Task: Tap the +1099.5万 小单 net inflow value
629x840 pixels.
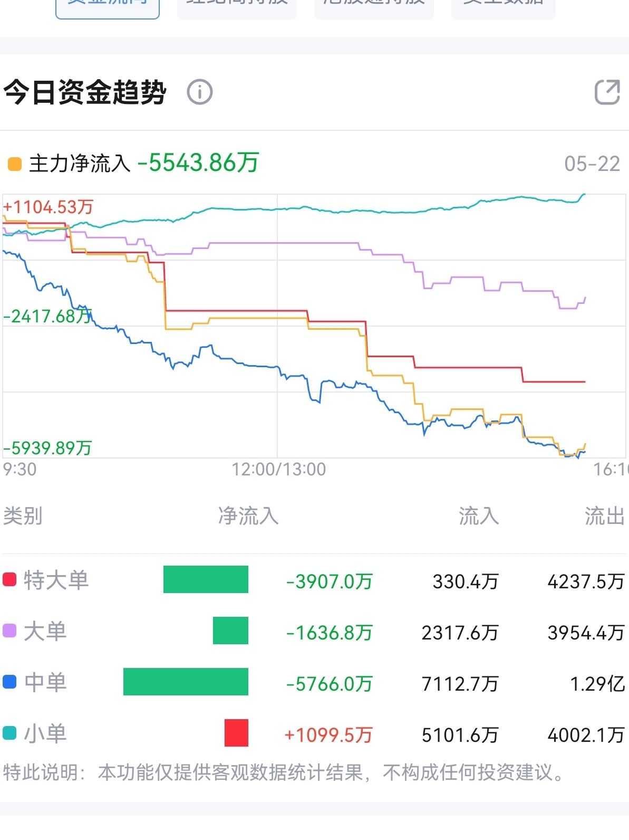Action: pyautogui.click(x=328, y=734)
